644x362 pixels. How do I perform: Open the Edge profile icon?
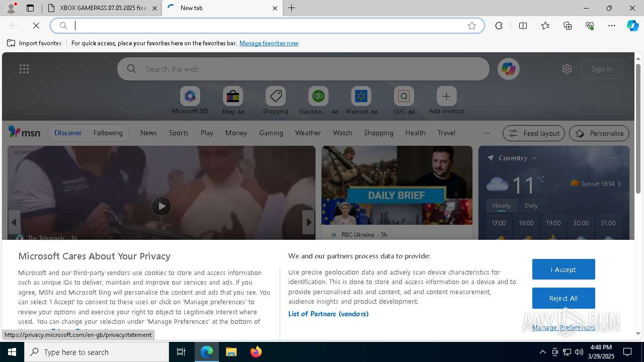(11, 8)
